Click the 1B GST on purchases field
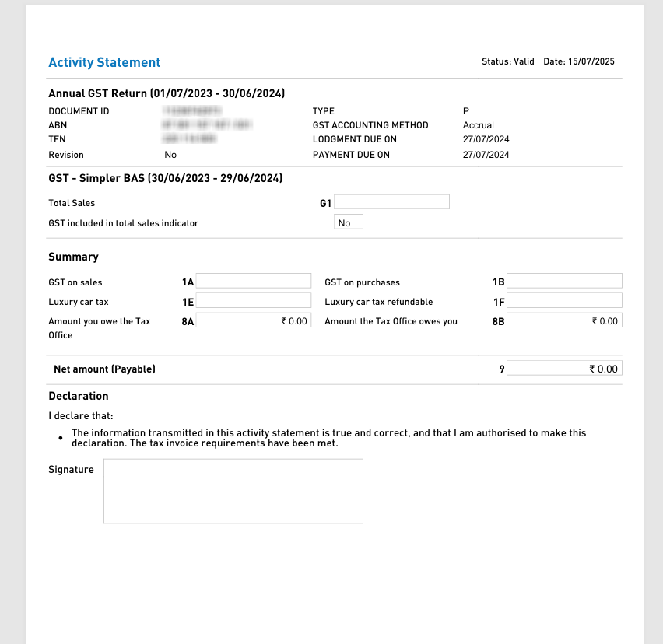Screen dimensions: 663x644 564,282
